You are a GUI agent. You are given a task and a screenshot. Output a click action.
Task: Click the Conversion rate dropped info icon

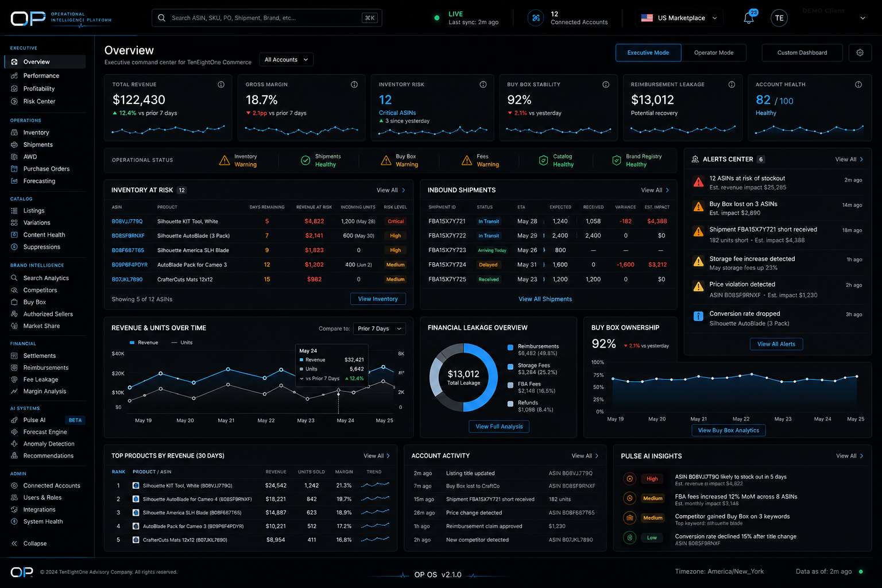click(x=698, y=316)
